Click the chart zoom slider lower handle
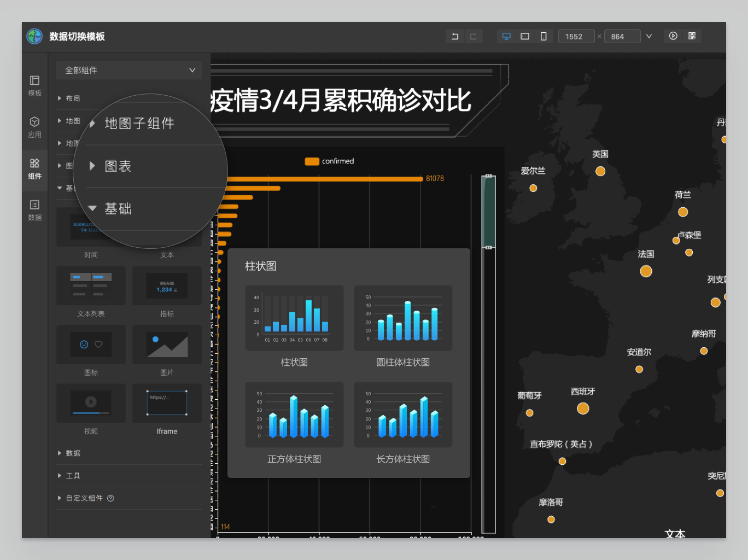 (x=489, y=248)
